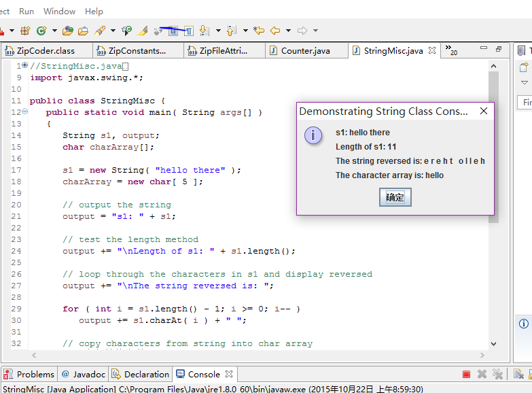Click the blue info icon in right panel

coord(524,324)
